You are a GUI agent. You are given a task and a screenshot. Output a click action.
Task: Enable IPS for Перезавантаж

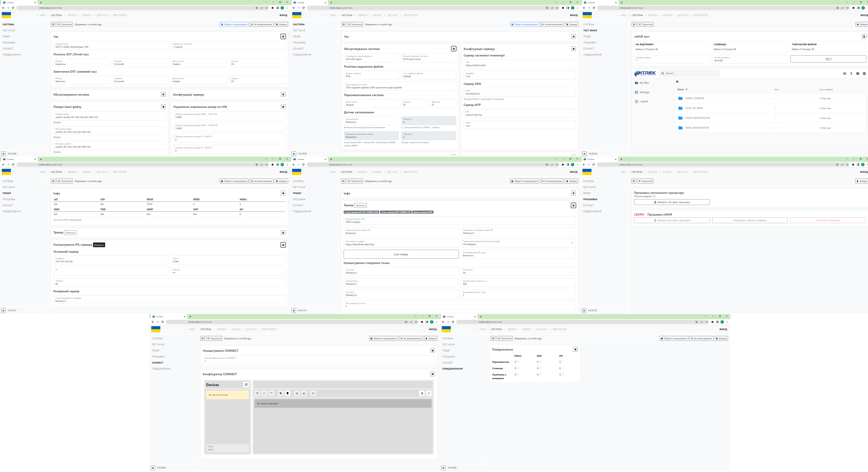coord(561,362)
